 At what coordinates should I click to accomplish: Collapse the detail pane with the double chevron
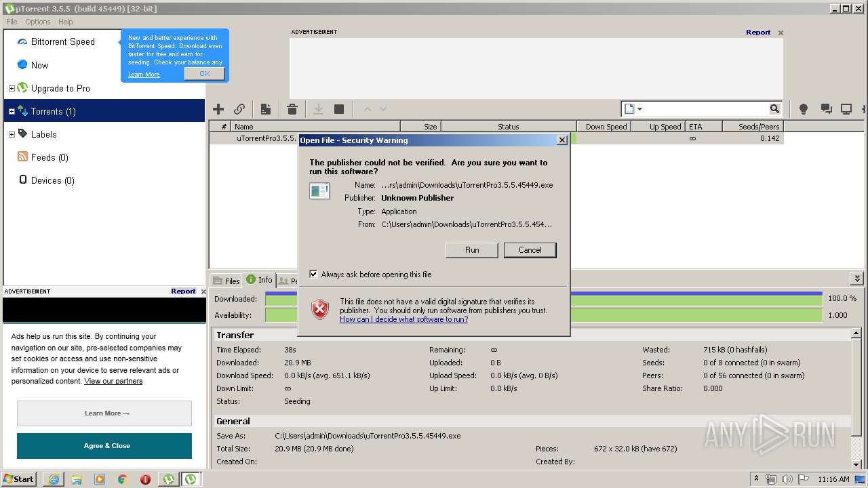pyautogui.click(x=856, y=279)
